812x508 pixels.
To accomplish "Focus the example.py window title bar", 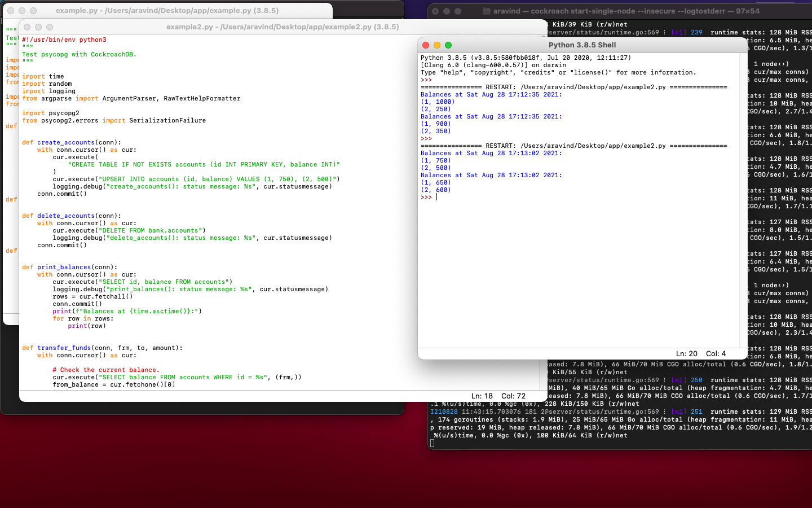I will pos(167,11).
